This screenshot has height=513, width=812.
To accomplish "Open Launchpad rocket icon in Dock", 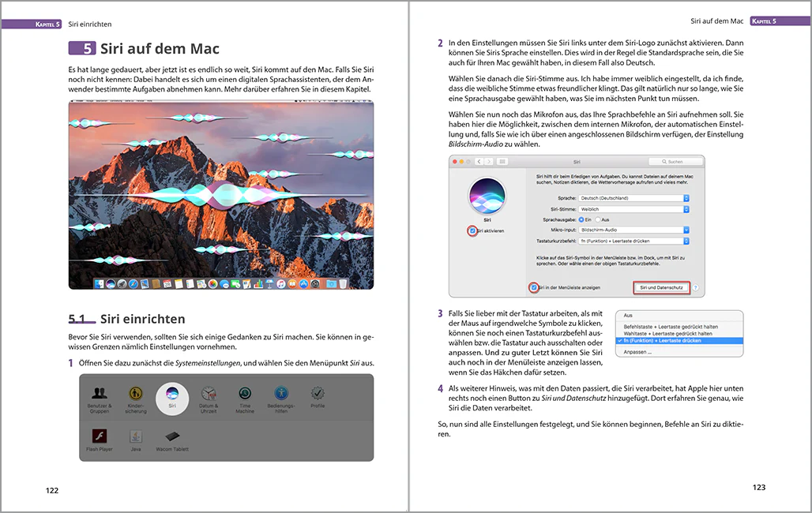I will [x=122, y=283].
